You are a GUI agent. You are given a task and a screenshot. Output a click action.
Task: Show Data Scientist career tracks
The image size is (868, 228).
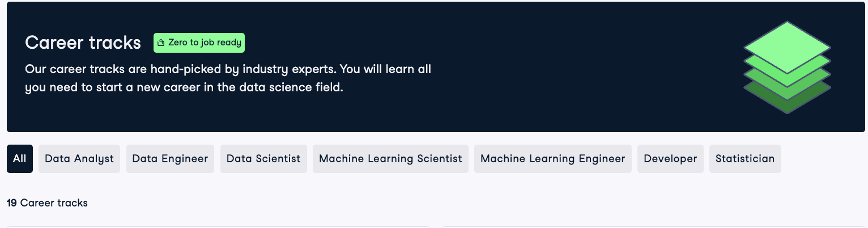coord(263,159)
